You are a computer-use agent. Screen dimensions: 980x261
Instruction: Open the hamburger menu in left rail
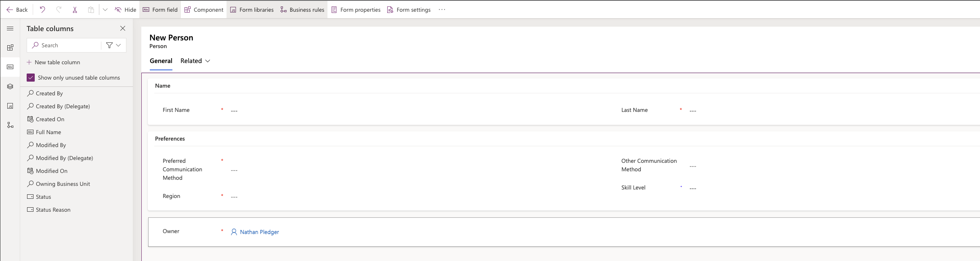pos(10,29)
